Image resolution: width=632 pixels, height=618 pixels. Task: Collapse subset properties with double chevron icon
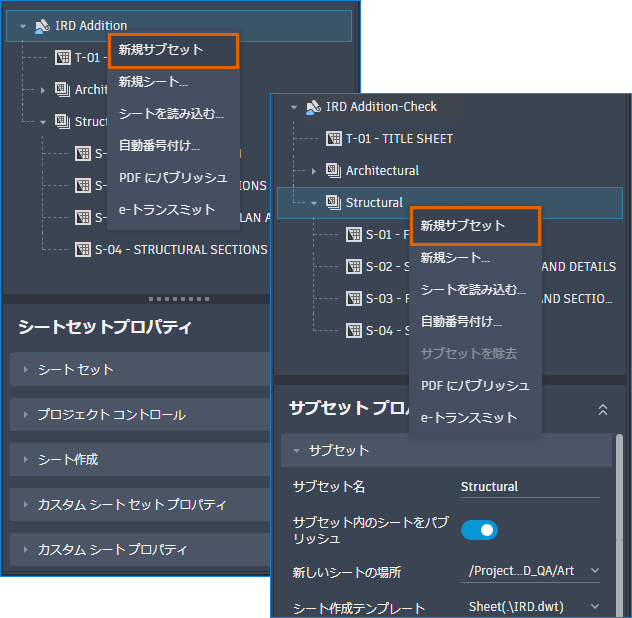click(x=603, y=410)
